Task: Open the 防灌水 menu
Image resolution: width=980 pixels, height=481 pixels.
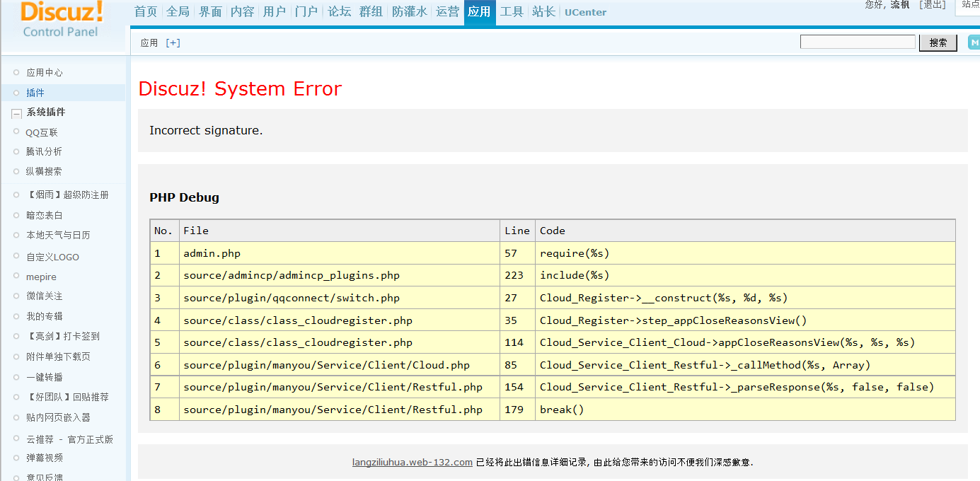Action: [x=410, y=11]
